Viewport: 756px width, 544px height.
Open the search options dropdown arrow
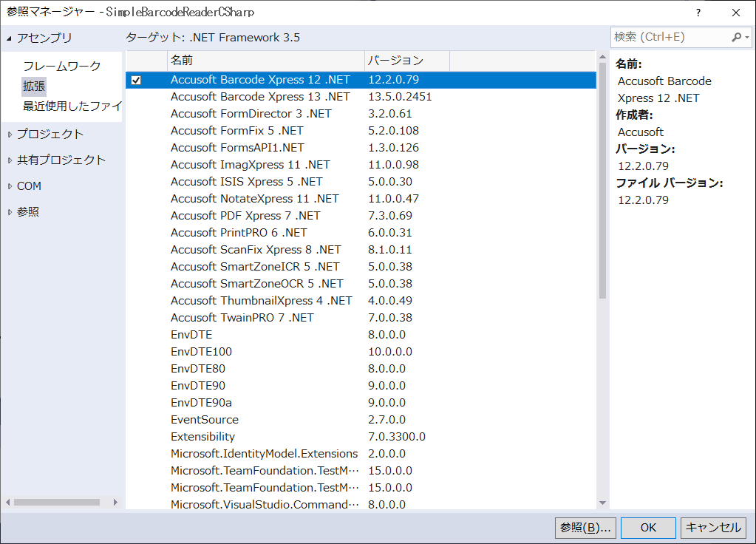coord(747,37)
